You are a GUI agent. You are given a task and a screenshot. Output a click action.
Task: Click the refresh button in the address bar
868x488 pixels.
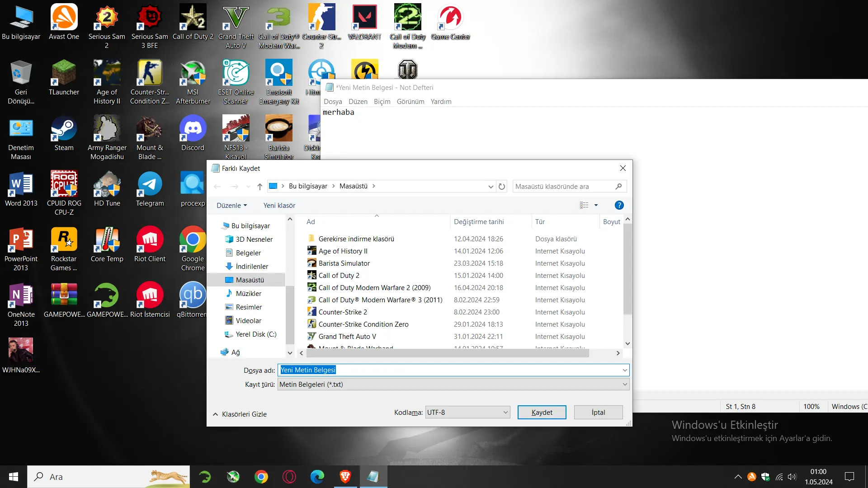(502, 186)
